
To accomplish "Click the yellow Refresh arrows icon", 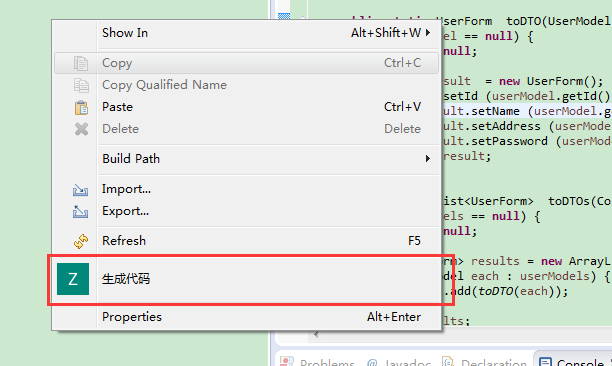I will tap(81, 241).
